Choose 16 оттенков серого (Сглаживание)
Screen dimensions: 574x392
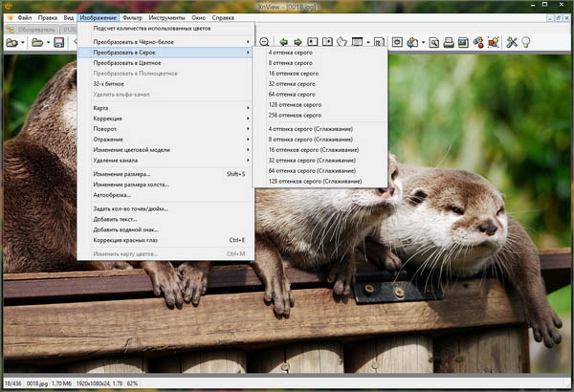[316, 149]
